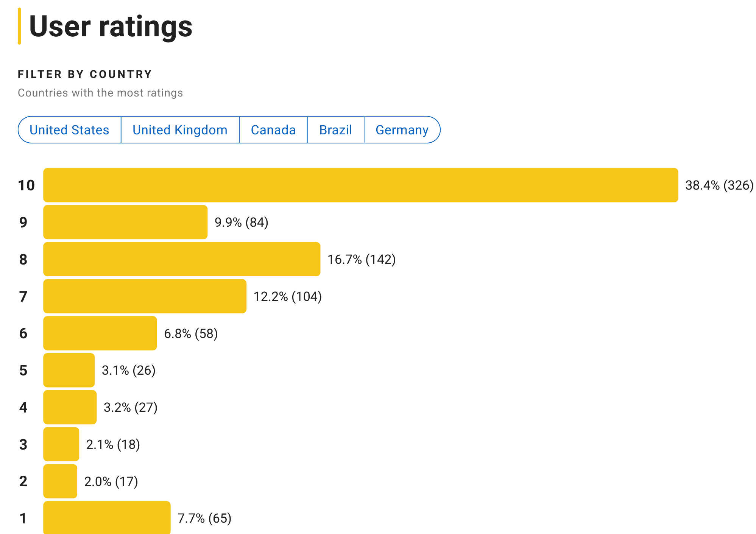
Task: Click the number 10 row label
Action: (27, 185)
